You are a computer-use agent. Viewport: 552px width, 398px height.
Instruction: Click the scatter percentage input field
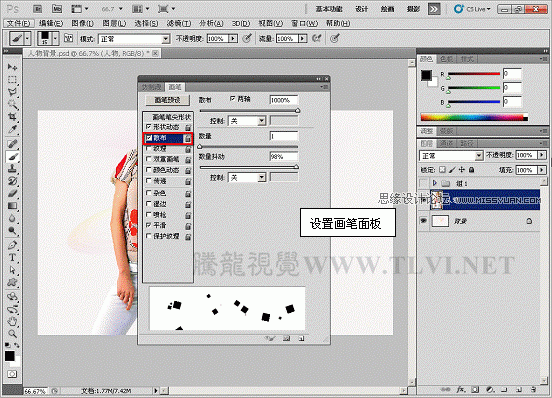pos(284,100)
